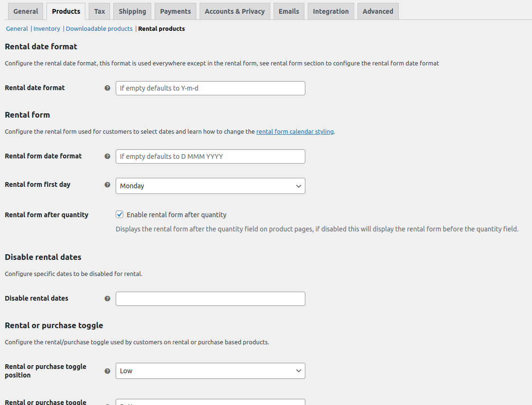532x405 pixels.
Task: Go to Inventory sub-section link
Action: point(46,28)
